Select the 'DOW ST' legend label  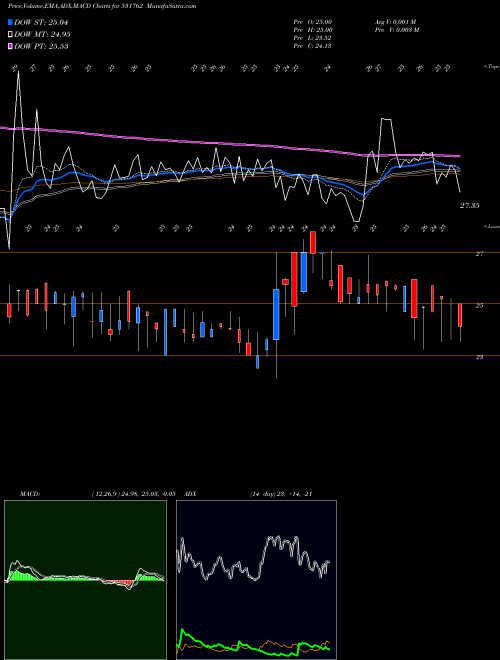tap(41, 22)
